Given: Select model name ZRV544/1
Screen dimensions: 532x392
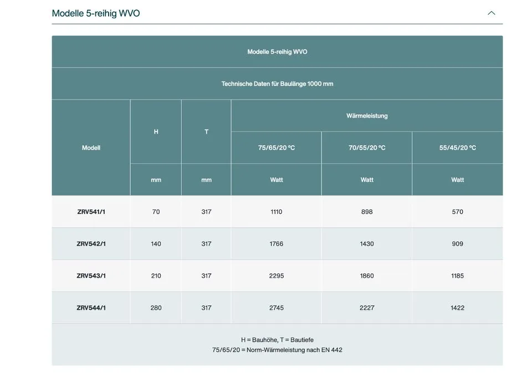Looking at the screenshot, I should click(91, 308).
